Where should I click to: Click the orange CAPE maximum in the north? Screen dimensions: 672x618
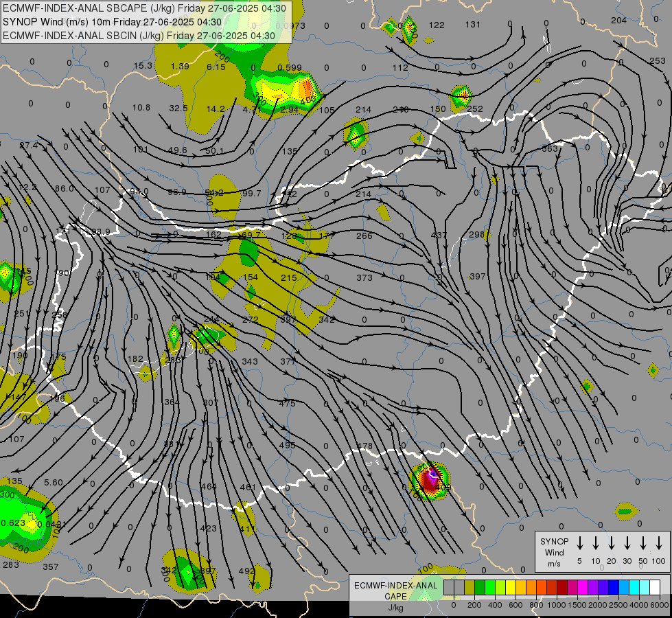click(308, 89)
